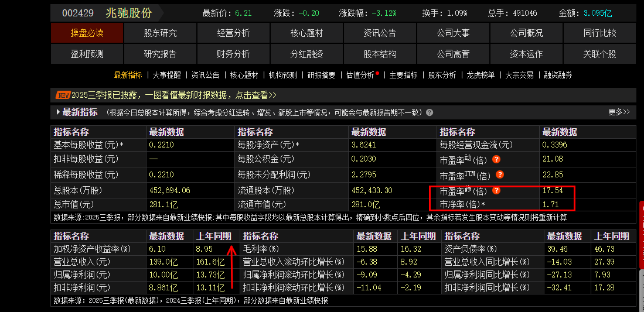Screen dimensions: 644x312
Task: Click the 最新指标 sub-navigation link
Action: 128,75
